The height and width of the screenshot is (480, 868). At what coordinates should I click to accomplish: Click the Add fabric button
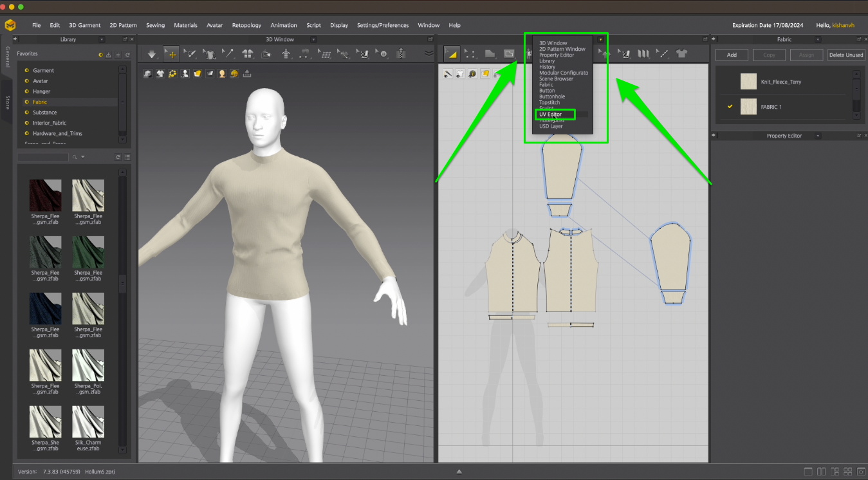tap(732, 55)
